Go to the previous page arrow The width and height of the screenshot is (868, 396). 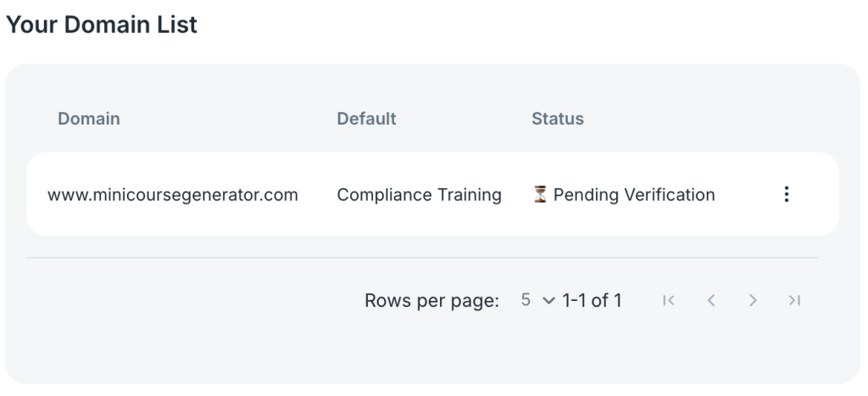pyautogui.click(x=711, y=300)
